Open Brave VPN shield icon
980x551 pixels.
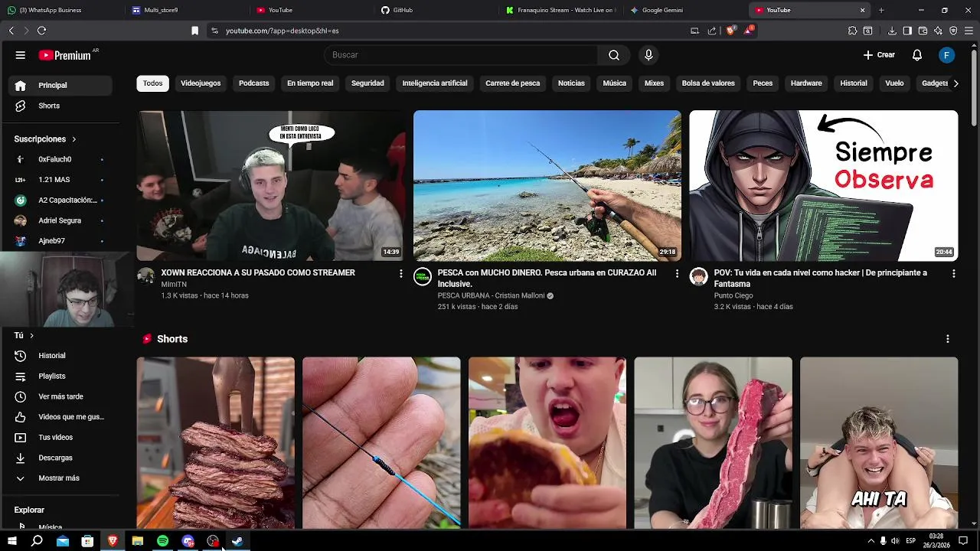(953, 31)
